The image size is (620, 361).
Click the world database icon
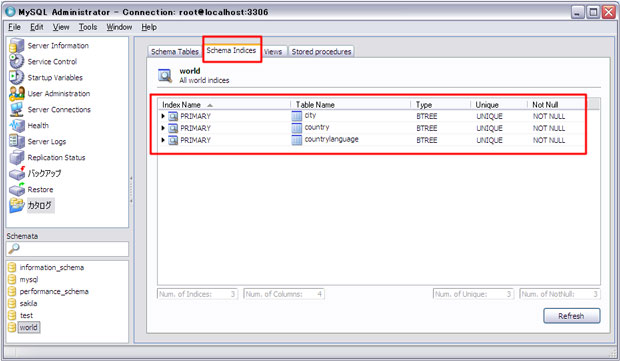tap(12, 327)
